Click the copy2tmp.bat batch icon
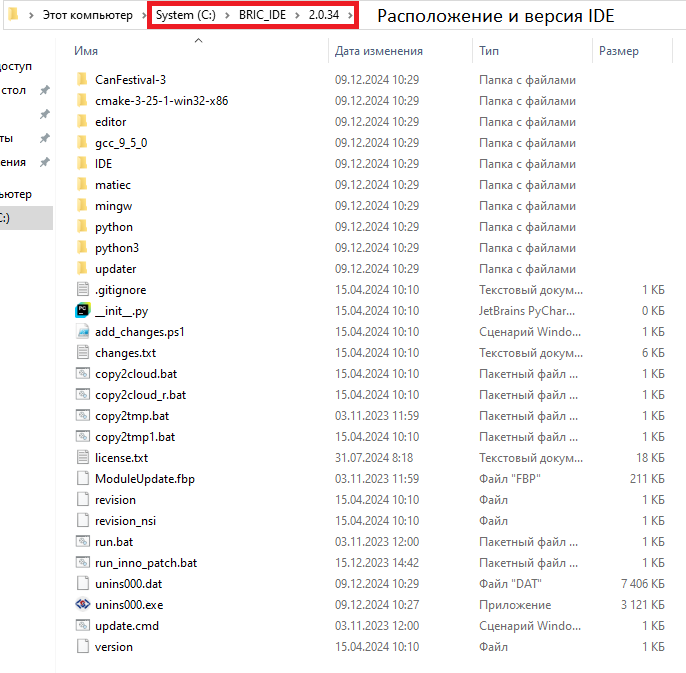 click(83, 415)
